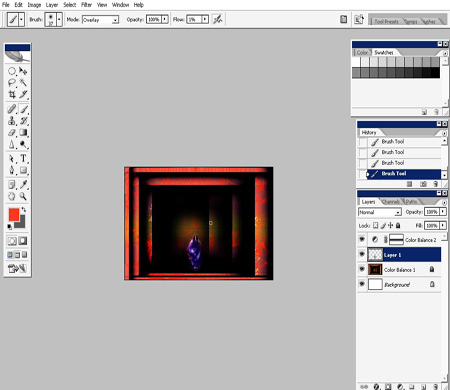Viewport: 450px width, 390px height.
Task: Select the Eraser tool
Action: (12, 132)
